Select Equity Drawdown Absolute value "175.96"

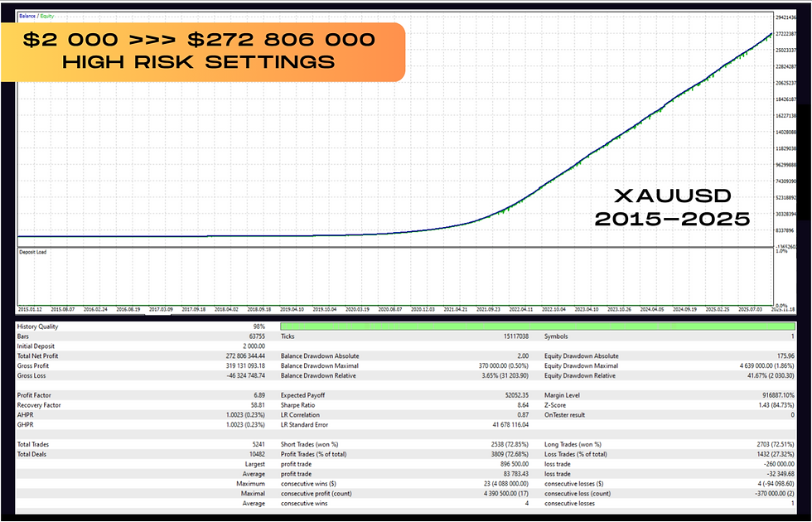click(x=786, y=356)
